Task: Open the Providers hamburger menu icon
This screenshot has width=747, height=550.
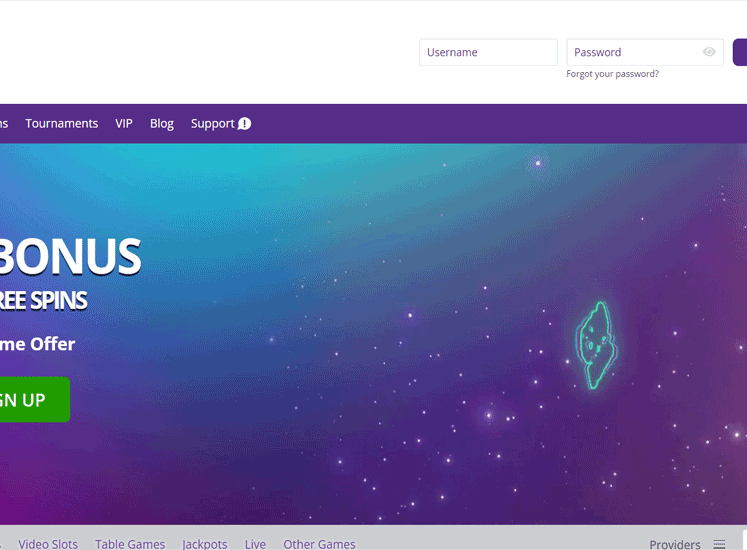Action: [719, 544]
